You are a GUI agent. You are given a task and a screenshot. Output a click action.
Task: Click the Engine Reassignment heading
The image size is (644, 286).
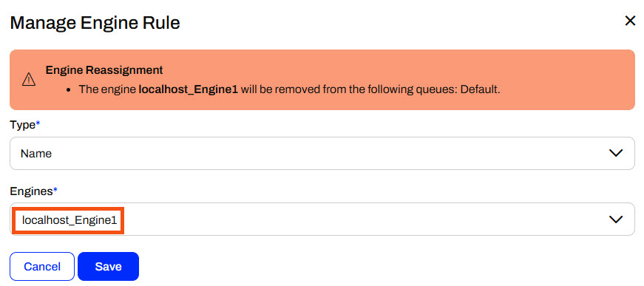tap(104, 70)
